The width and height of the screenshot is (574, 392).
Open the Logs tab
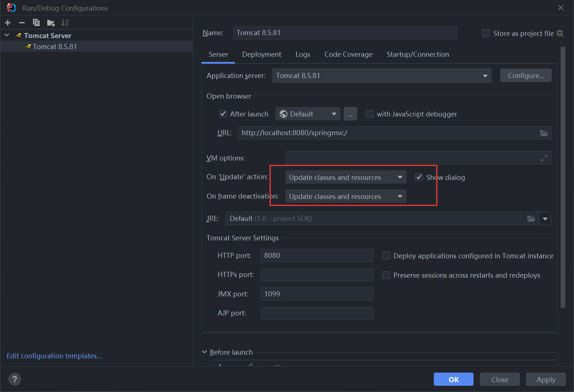click(303, 55)
